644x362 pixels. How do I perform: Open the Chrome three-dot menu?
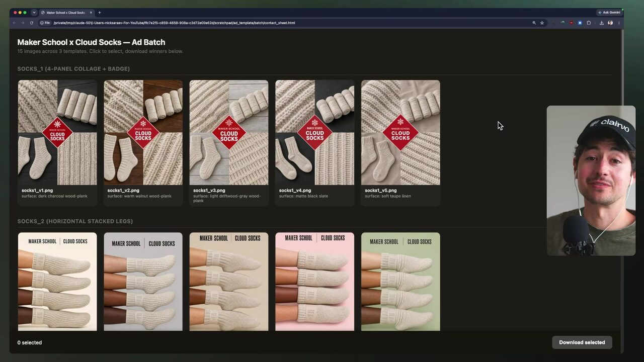[x=619, y=23]
